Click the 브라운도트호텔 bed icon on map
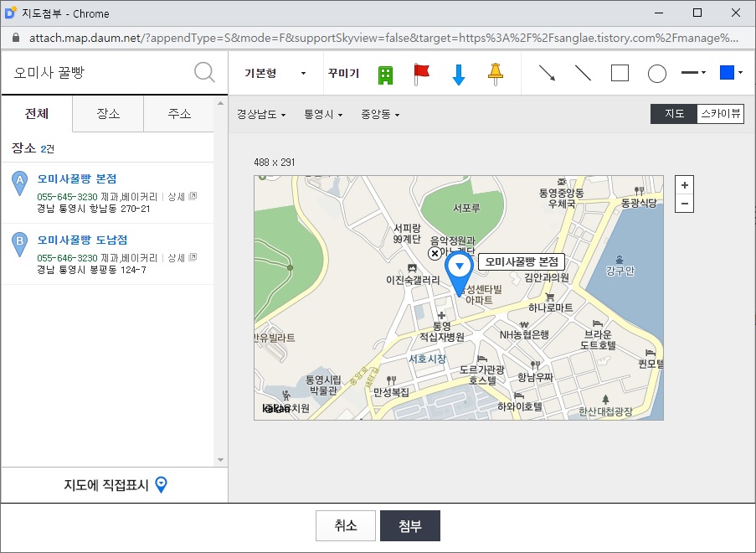Image resolution: width=756 pixels, height=553 pixels. click(598, 323)
